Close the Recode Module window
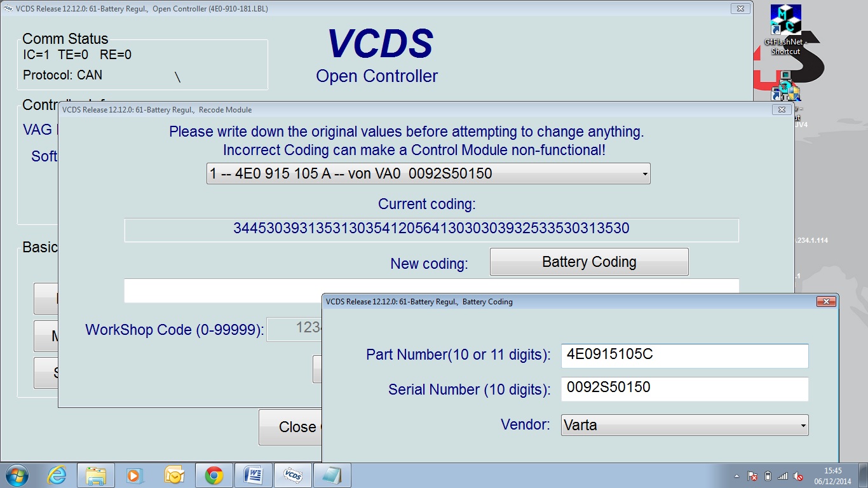The width and height of the screenshot is (868, 488). 782,110
